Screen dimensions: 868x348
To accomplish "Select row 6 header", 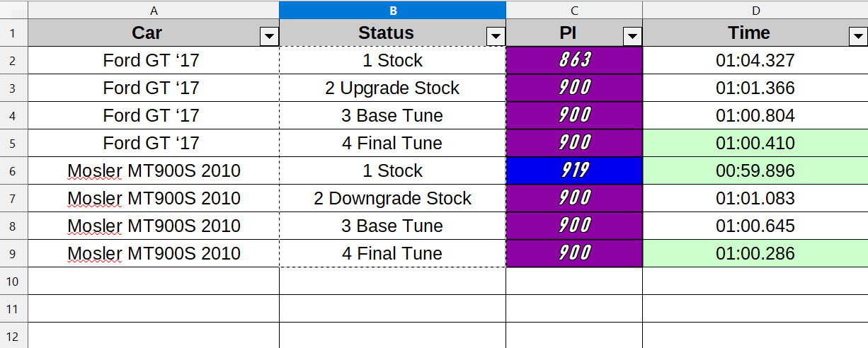I will coord(13,170).
